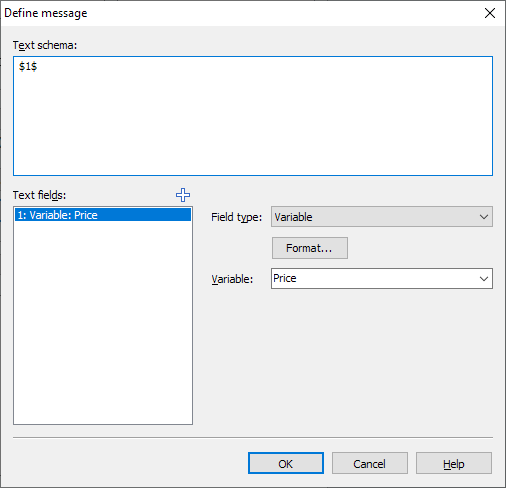Add a new text field with plus icon

[x=183, y=195]
